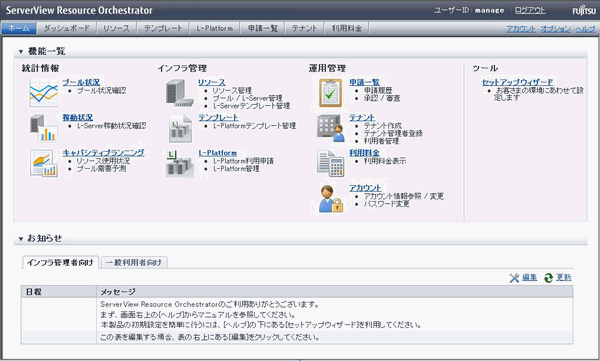This screenshot has height=361, width=600.
Task: Open the 稼動状況 link
Action: [78, 118]
